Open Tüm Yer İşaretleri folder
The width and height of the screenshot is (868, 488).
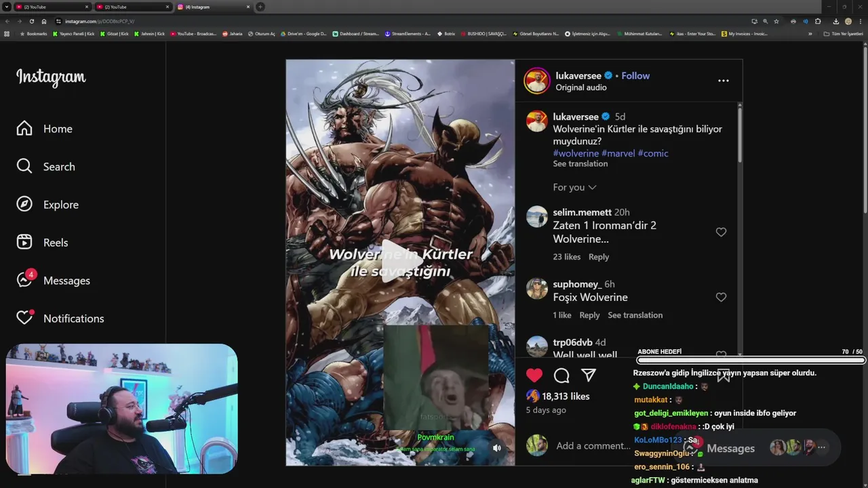click(x=843, y=34)
